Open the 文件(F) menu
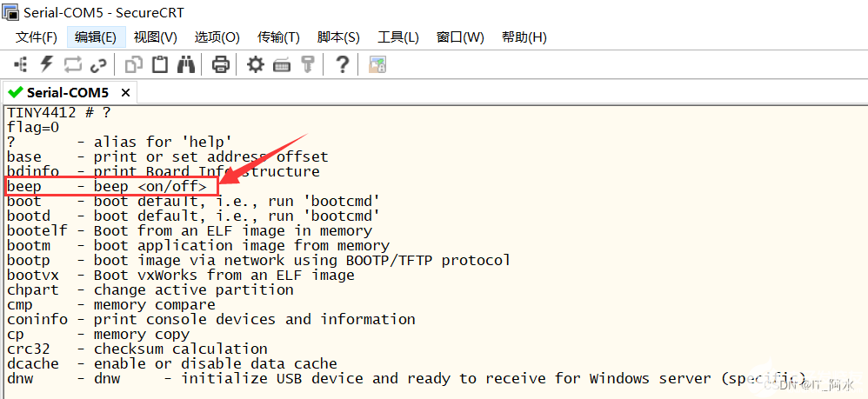The image size is (868, 399). click(37, 37)
